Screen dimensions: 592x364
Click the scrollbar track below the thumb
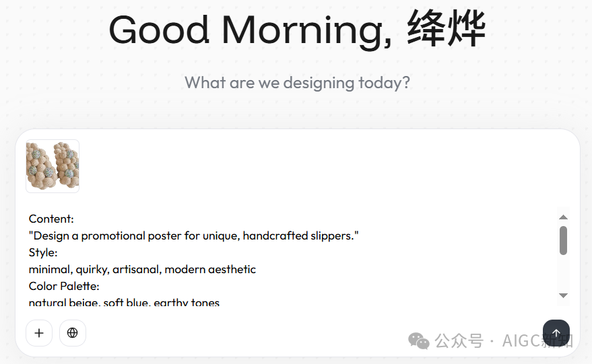[563, 273]
